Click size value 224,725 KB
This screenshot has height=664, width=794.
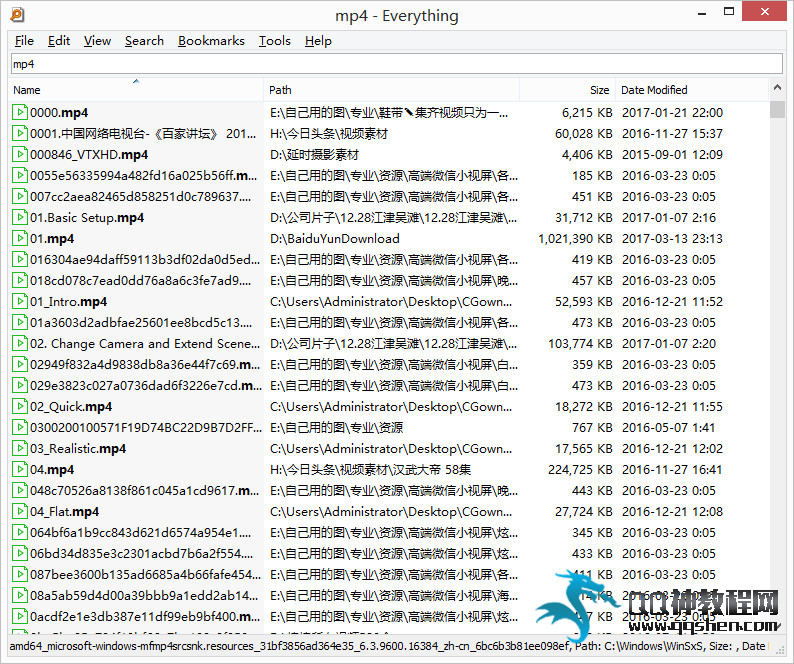coord(580,470)
